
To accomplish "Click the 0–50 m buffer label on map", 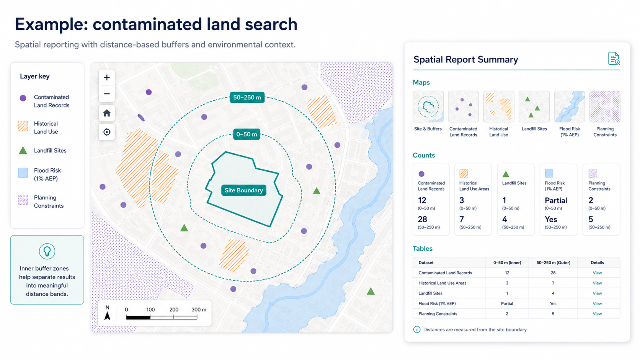I will tap(247, 134).
